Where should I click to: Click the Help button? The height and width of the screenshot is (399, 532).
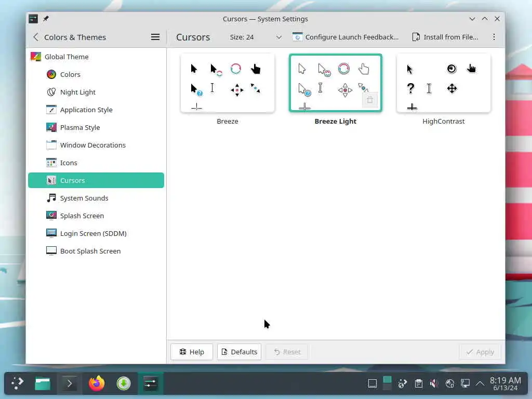point(192,352)
